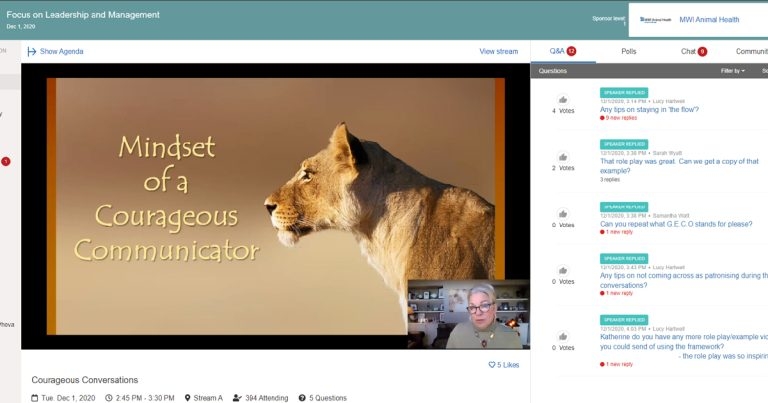
Task: Click the lioness presentation slide
Action: pyautogui.click(x=275, y=206)
